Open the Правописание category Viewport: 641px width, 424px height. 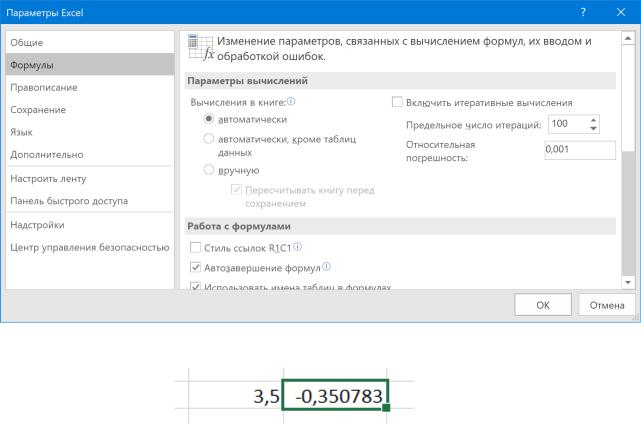(90, 87)
